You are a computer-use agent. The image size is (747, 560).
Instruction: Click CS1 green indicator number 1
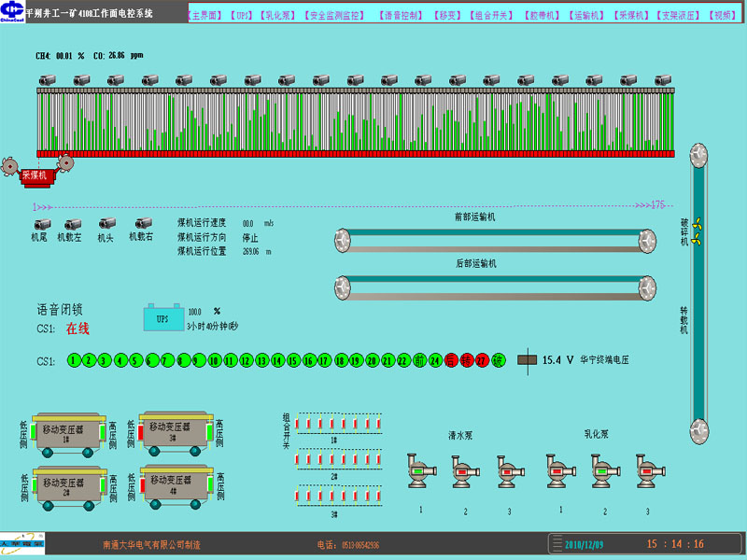[x=74, y=360]
